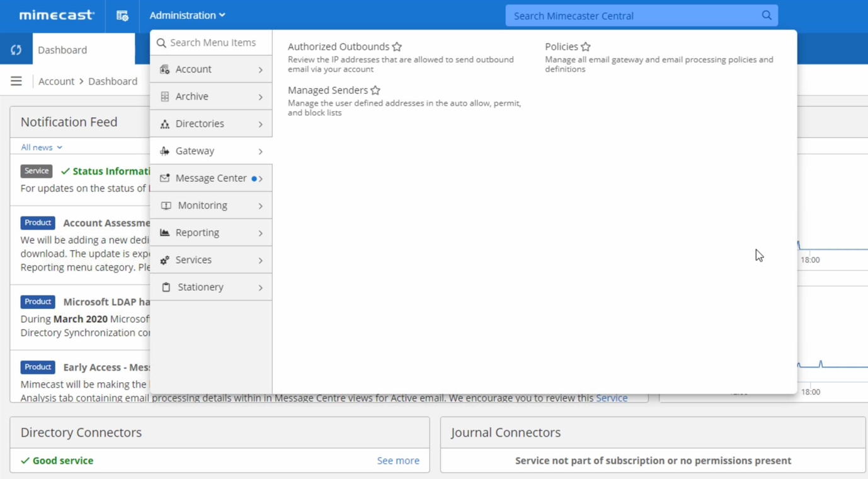Viewport: 868px width, 479px height.
Task: Expand the Account submenu chevron
Action: 260,70
